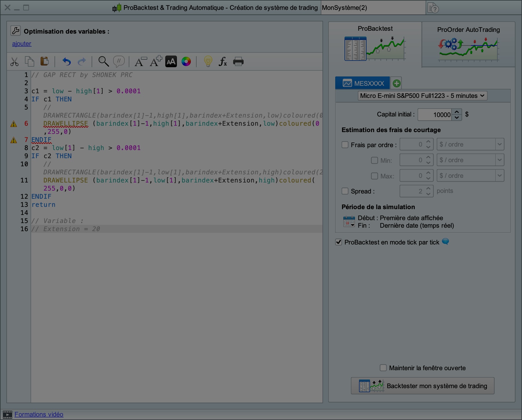Viewport: 522px width, 420px height.
Task: Click the underlined ENDIF on line 7
Action: 41,140
